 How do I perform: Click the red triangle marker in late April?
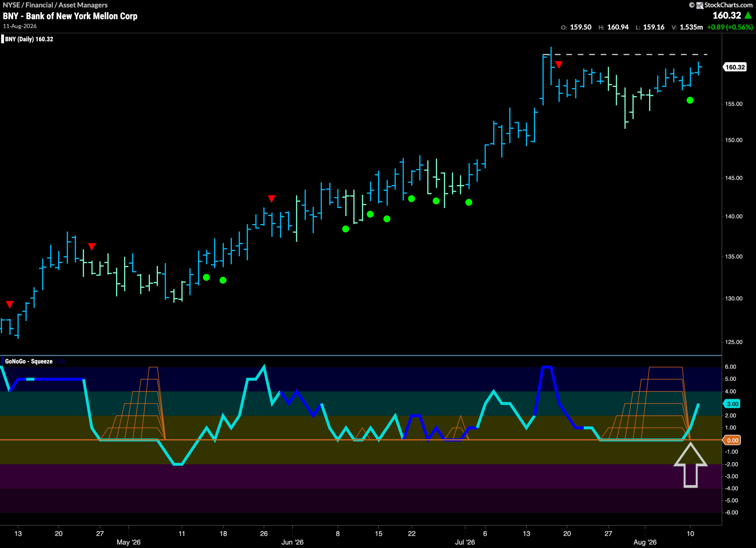pyautogui.click(x=92, y=247)
